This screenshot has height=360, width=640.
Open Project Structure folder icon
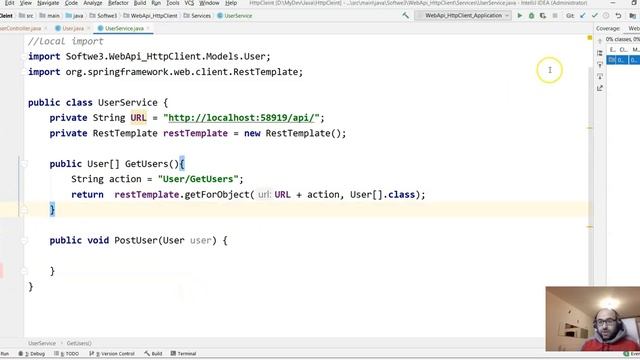click(x=632, y=16)
